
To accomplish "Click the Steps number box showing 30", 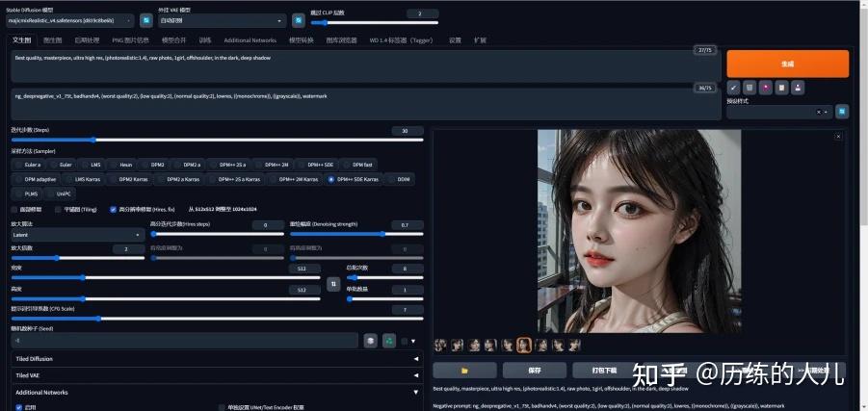I will [407, 131].
